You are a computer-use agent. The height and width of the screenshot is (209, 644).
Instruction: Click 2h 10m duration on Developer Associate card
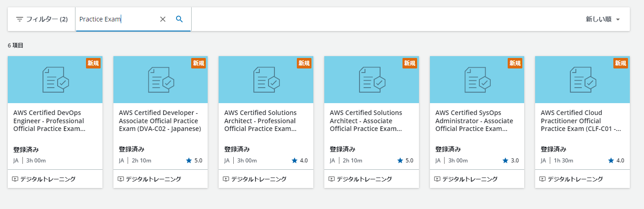(142, 161)
